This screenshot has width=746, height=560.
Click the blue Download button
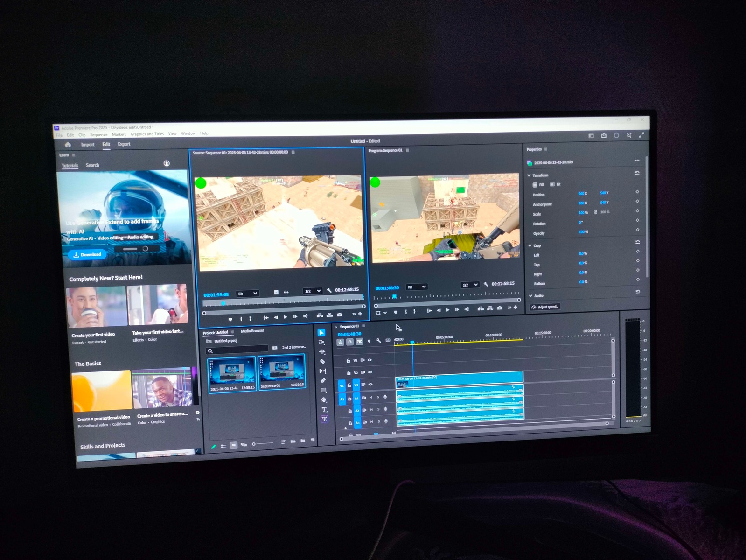pyautogui.click(x=87, y=255)
